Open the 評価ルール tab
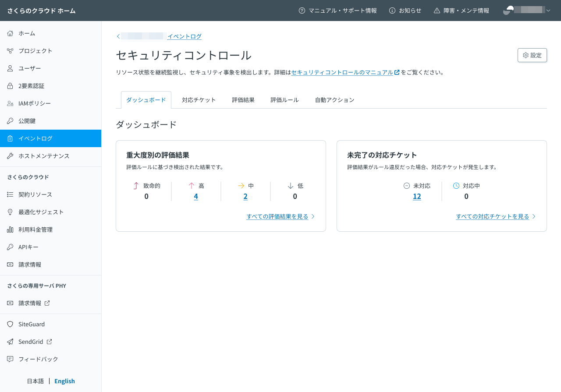 [284, 100]
